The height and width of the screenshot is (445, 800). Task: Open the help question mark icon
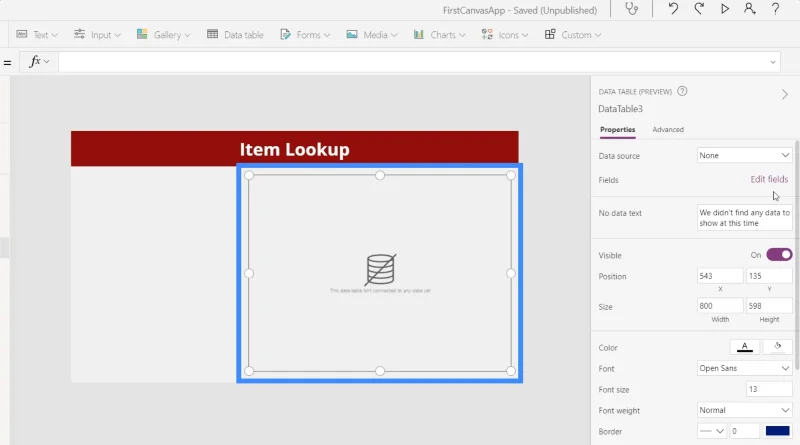pos(775,9)
